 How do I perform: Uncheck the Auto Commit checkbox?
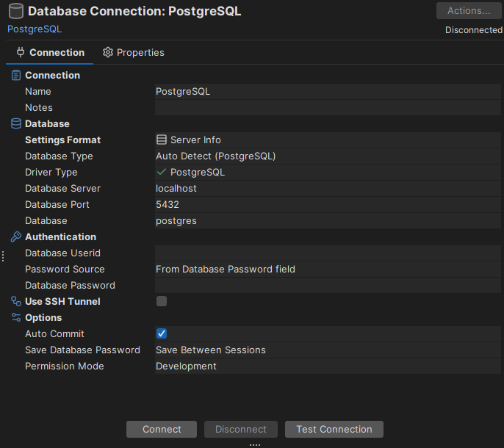pyautogui.click(x=162, y=333)
